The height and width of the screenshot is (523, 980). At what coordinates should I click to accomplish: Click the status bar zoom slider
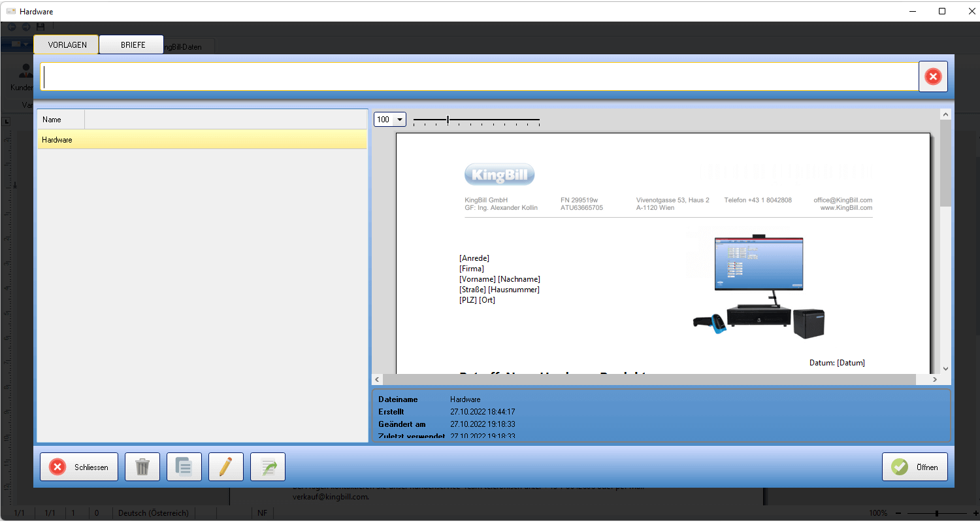937,513
